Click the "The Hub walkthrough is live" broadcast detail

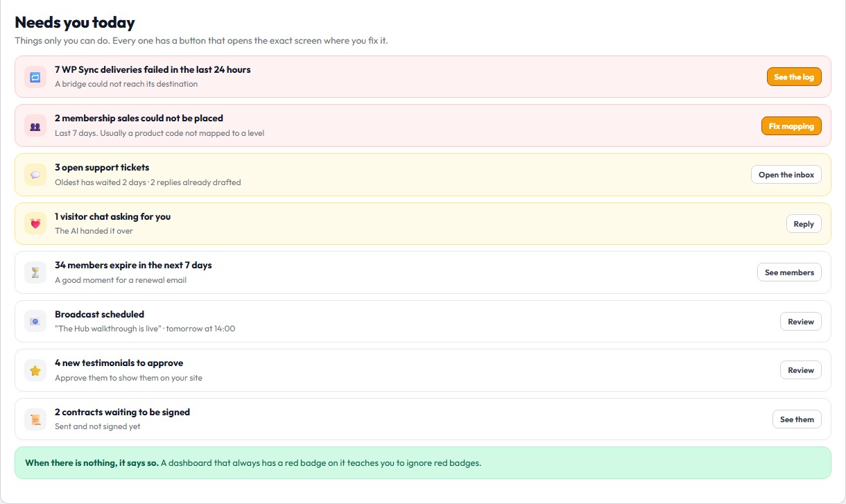pos(145,329)
